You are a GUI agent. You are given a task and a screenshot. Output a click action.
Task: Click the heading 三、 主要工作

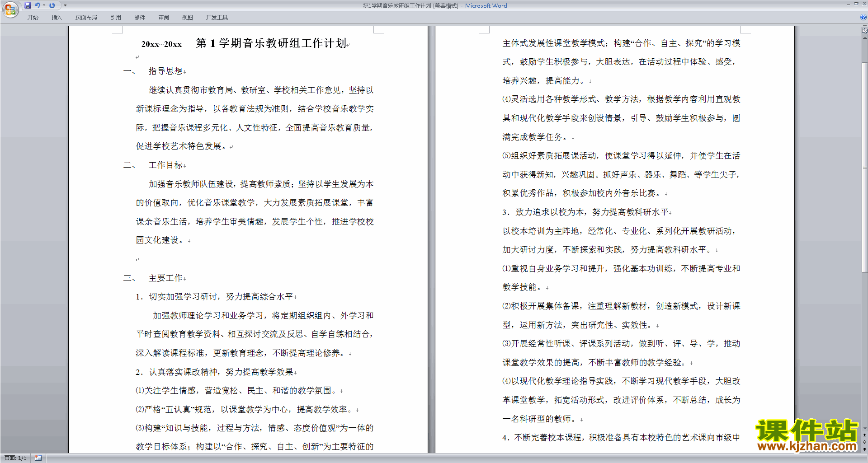coord(153,278)
